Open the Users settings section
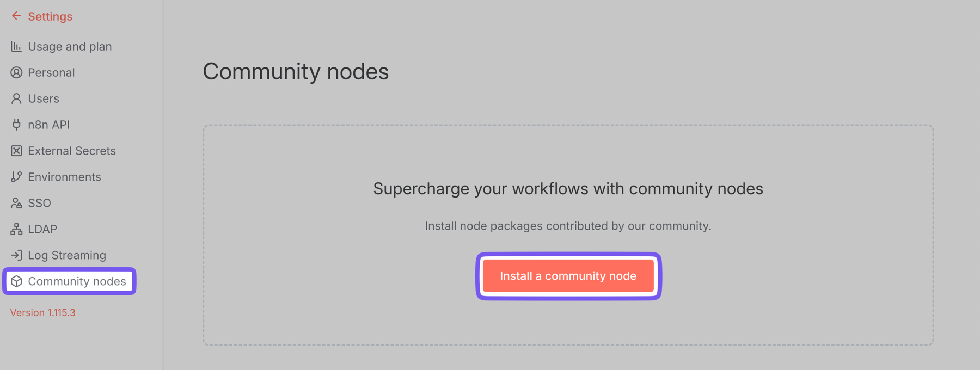 (x=44, y=99)
